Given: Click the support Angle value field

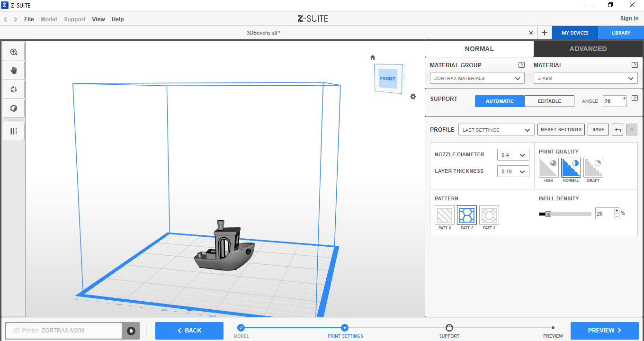Looking at the screenshot, I should coord(612,101).
